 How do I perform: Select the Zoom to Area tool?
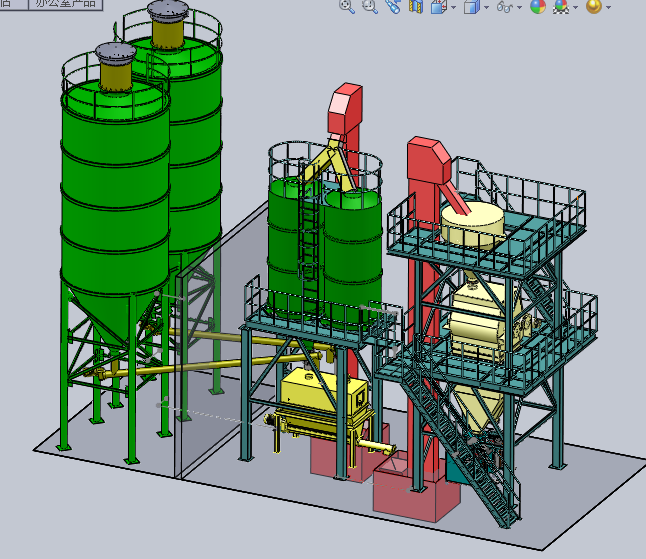369,6
